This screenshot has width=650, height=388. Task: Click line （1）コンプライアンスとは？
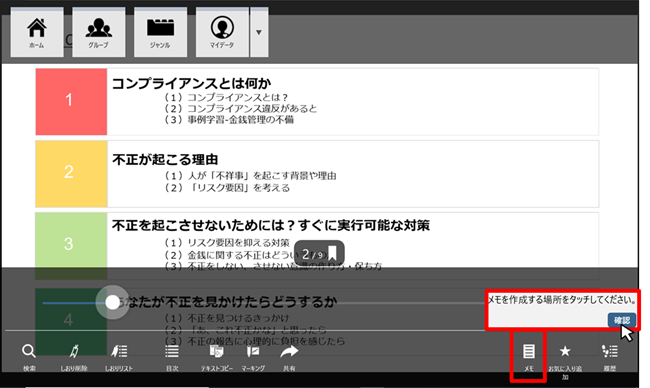(x=226, y=97)
